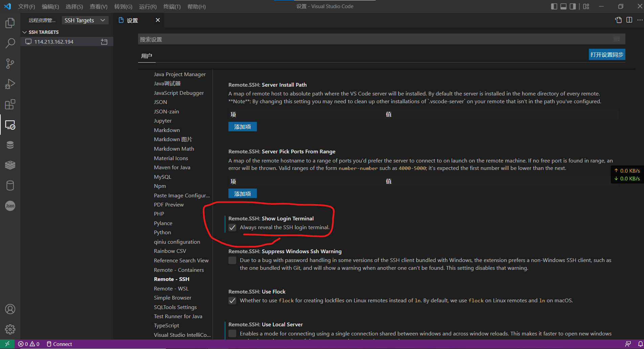The height and width of the screenshot is (349, 644).
Task: Enable Suppress Windows Ssh Warning checkbox
Action: click(232, 260)
